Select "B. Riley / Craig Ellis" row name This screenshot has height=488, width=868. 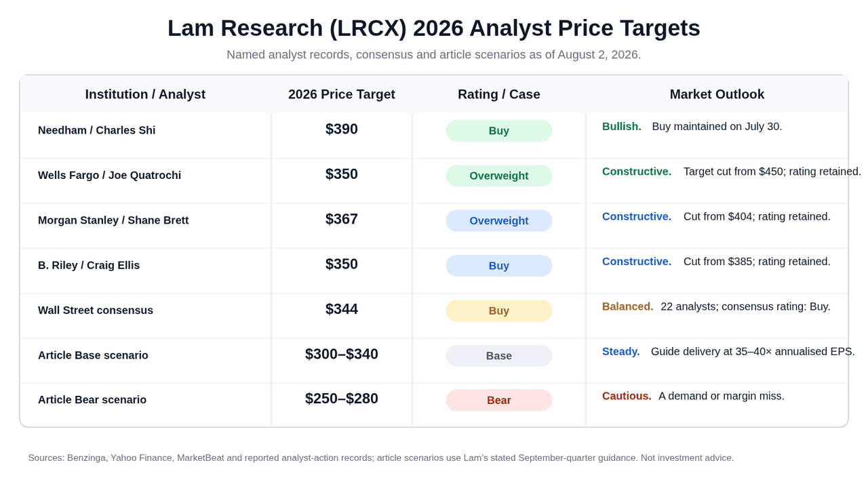tap(89, 265)
